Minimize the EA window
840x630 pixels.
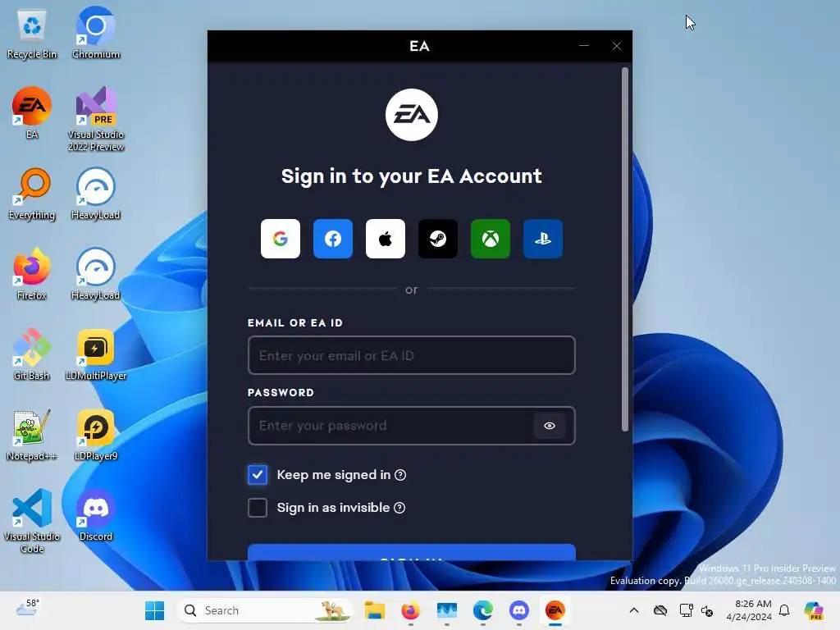point(584,46)
